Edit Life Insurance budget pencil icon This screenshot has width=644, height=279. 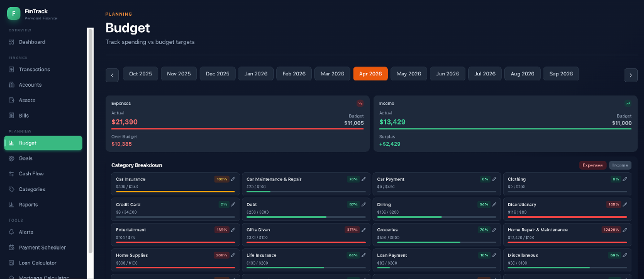pyautogui.click(x=364, y=255)
